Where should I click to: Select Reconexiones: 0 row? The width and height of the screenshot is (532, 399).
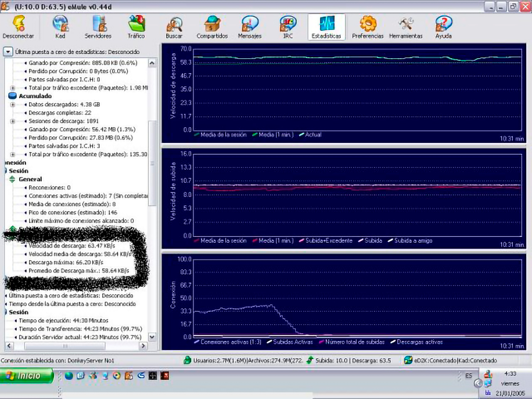49,187
